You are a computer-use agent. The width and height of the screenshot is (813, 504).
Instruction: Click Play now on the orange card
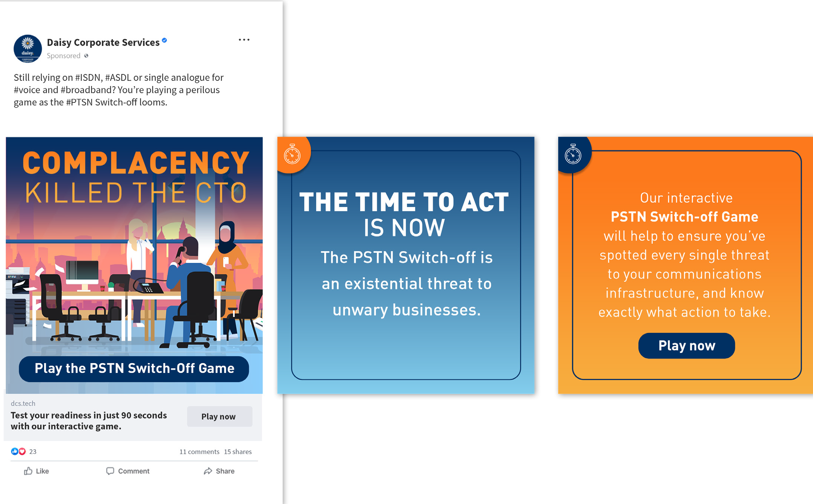coord(686,346)
